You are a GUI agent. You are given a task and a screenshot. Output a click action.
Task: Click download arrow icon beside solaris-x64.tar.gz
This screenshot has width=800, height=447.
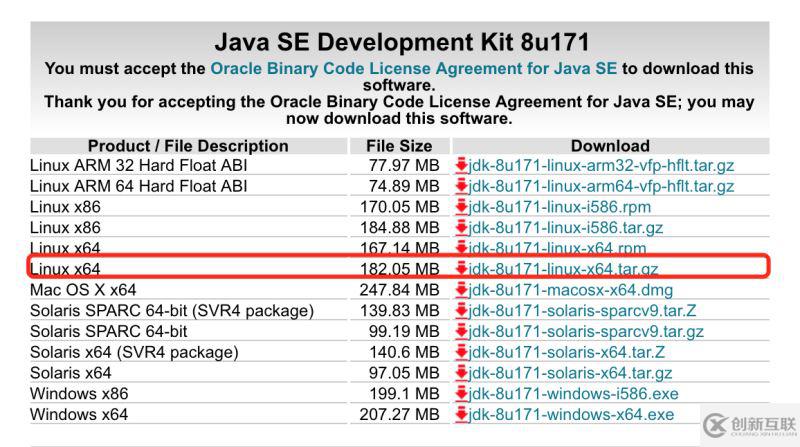[461, 373]
